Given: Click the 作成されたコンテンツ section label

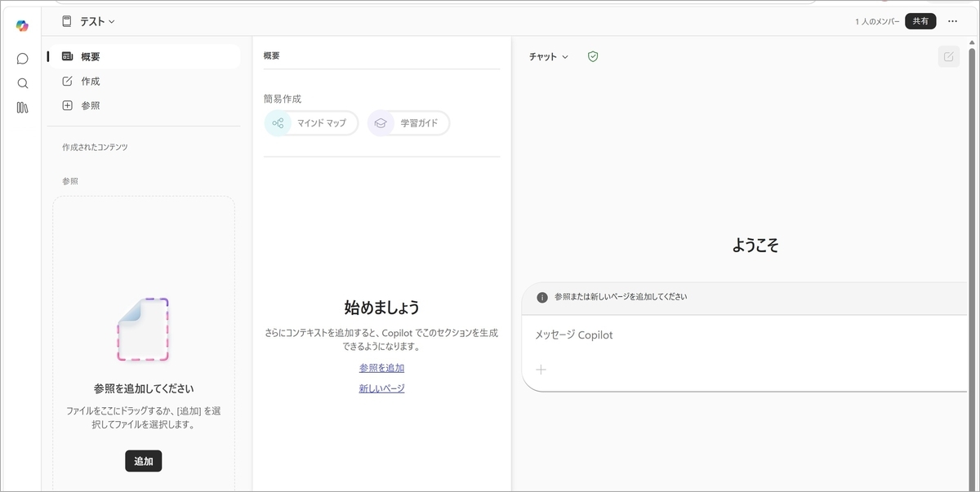Looking at the screenshot, I should tap(95, 148).
